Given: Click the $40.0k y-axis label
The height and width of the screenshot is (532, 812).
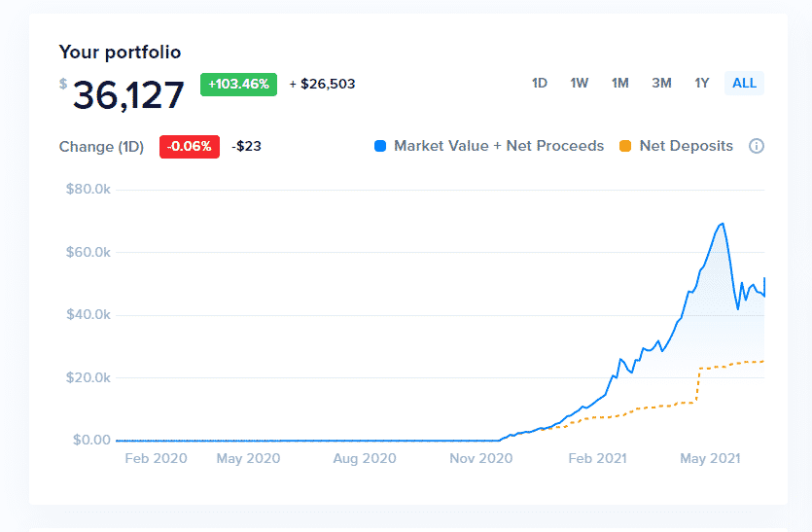Looking at the screenshot, I should [x=88, y=315].
